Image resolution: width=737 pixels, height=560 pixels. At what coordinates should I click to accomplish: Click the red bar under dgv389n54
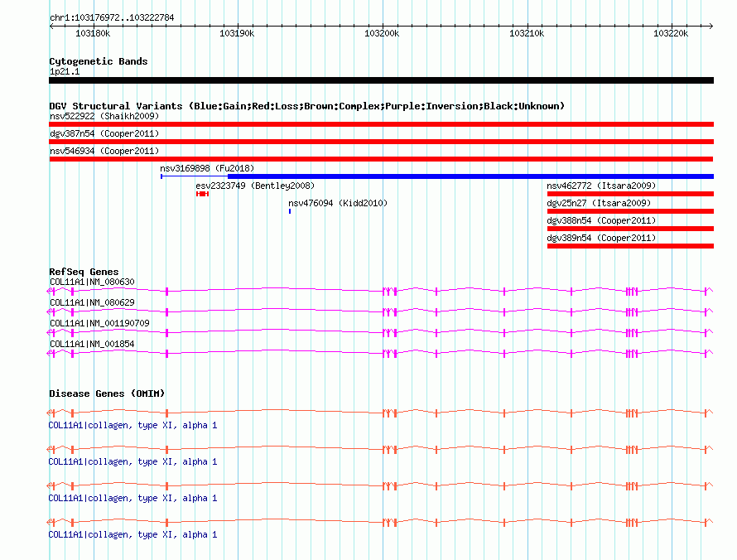point(630,246)
